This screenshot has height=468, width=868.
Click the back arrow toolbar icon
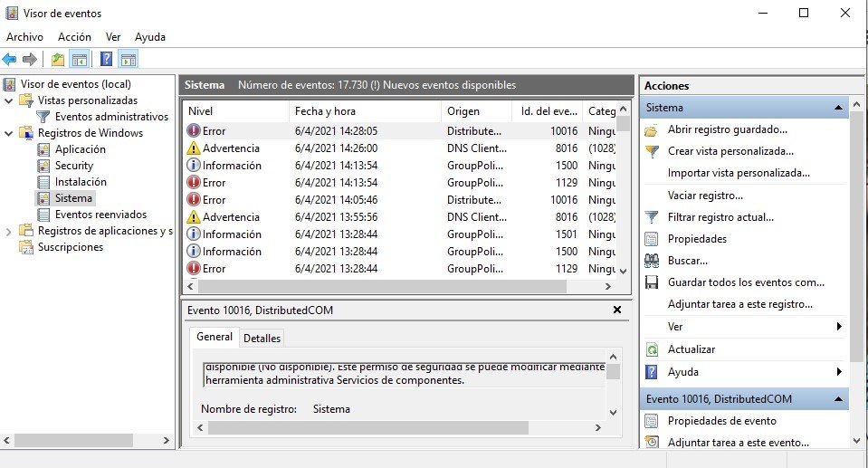[x=10, y=60]
